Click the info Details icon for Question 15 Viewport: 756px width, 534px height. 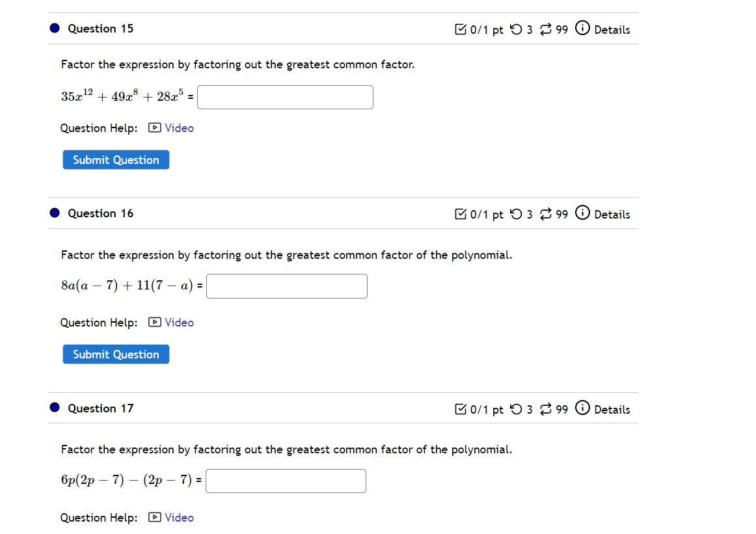pyautogui.click(x=582, y=29)
